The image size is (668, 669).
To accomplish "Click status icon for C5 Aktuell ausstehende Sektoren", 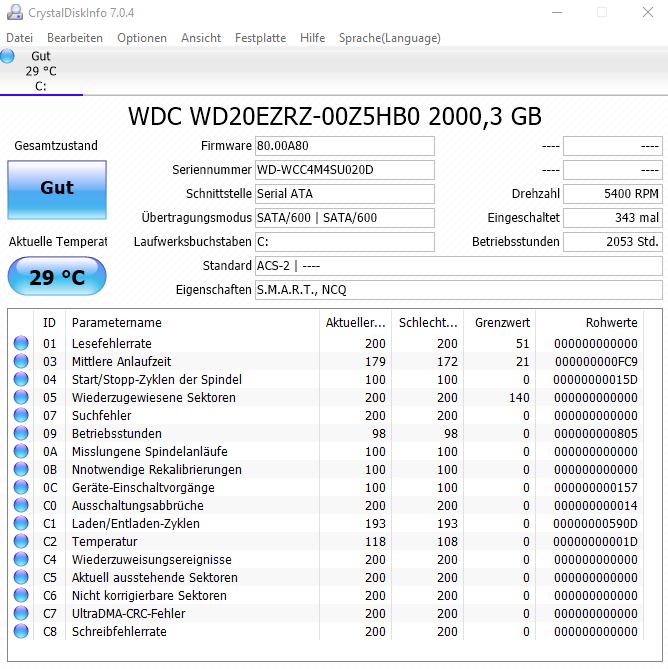I will [x=21, y=577].
